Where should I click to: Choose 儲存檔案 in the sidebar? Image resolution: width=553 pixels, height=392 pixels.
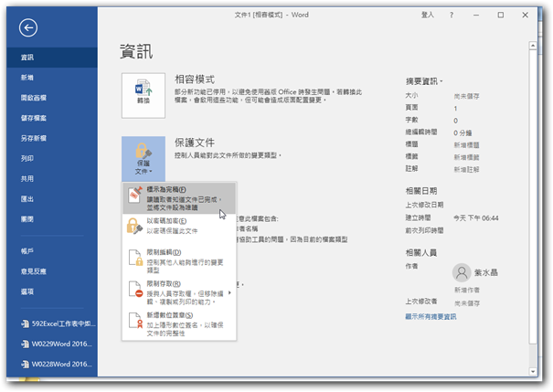(x=52, y=118)
